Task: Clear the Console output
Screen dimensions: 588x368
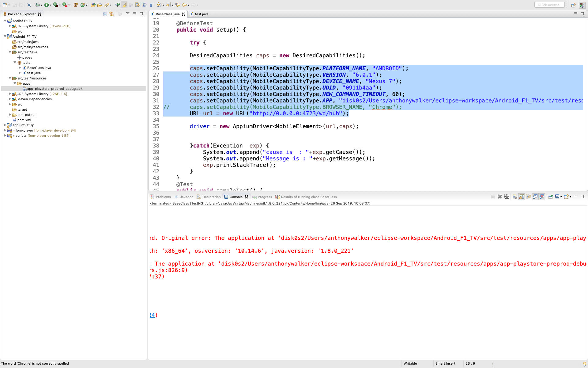Action: click(514, 197)
